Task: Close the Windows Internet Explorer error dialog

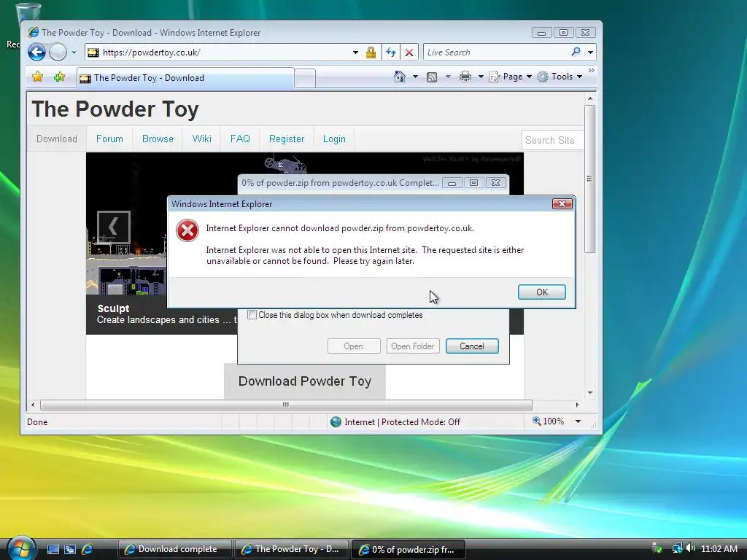Action: click(x=562, y=204)
